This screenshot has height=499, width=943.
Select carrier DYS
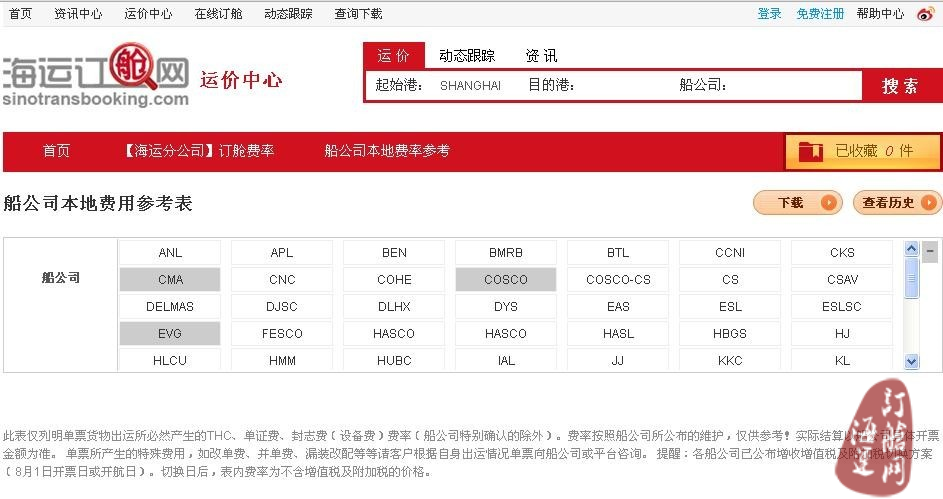(x=506, y=307)
